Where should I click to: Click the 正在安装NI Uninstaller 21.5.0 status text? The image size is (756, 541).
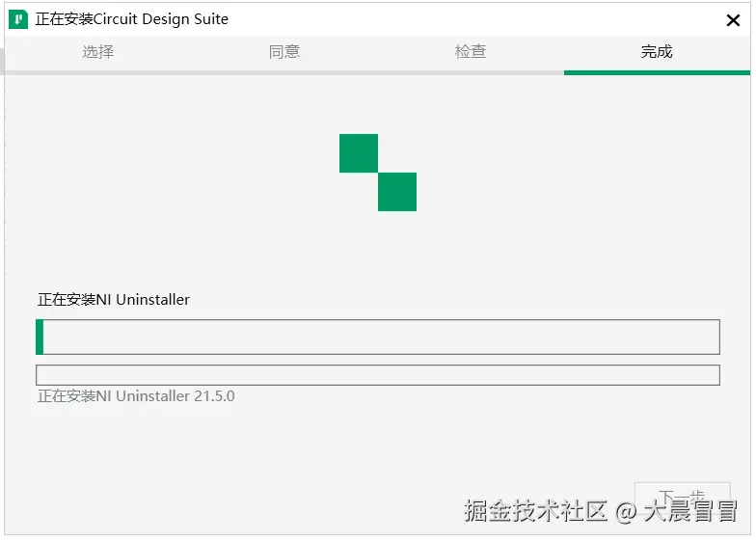point(136,396)
